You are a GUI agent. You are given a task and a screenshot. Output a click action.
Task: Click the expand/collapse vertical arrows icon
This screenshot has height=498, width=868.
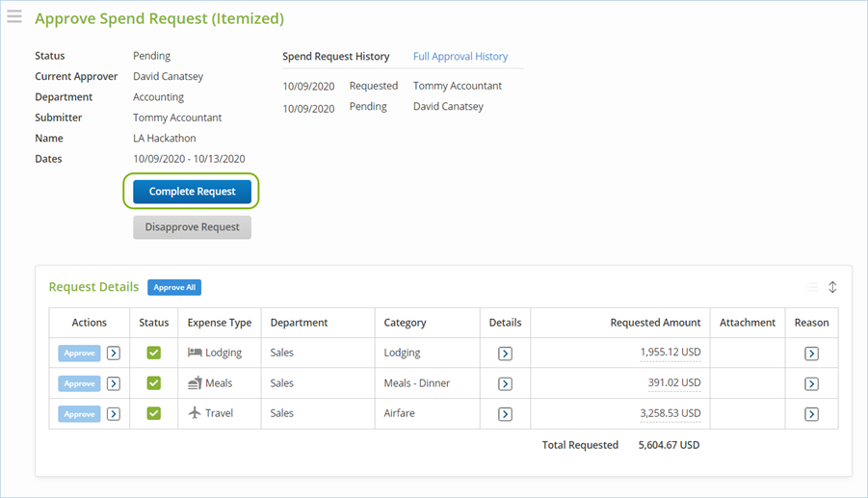click(832, 287)
